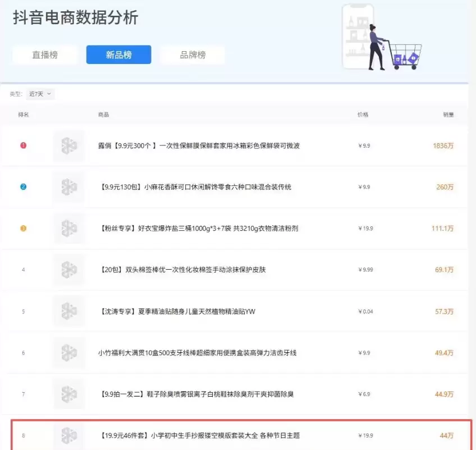
Task: Click the rank 2 blue badge icon
Action: click(x=24, y=187)
